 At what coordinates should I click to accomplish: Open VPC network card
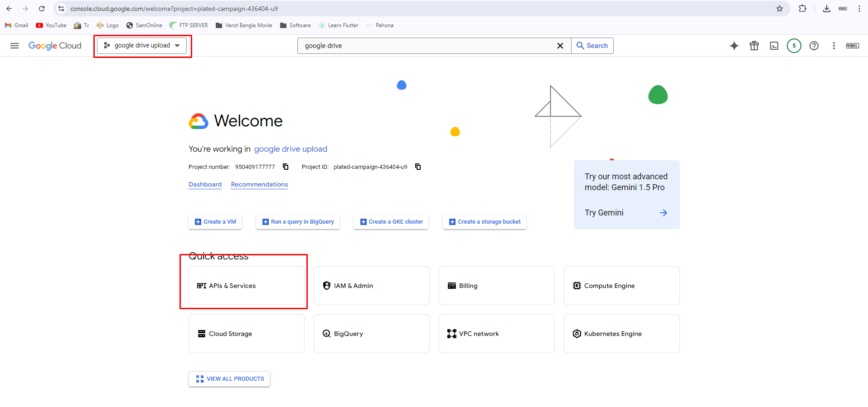pos(497,334)
